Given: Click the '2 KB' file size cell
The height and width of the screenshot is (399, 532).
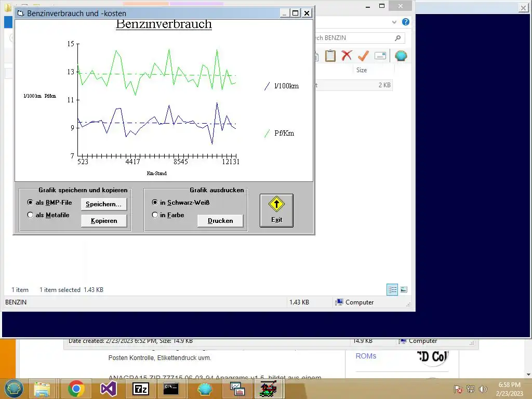Looking at the screenshot, I should pyautogui.click(x=384, y=85).
